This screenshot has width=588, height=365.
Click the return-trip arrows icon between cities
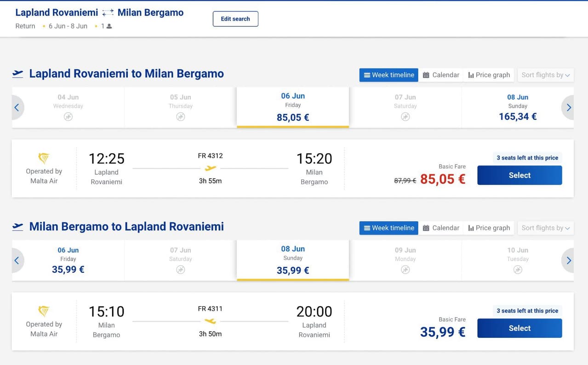click(108, 13)
